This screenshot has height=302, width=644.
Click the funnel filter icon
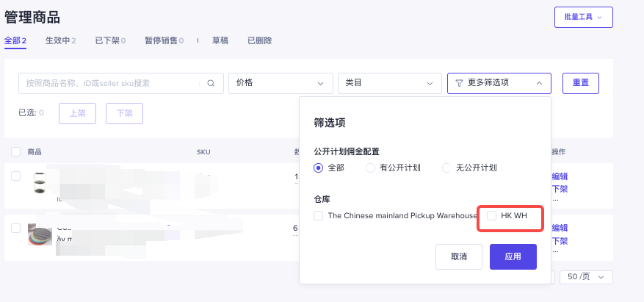coord(459,84)
